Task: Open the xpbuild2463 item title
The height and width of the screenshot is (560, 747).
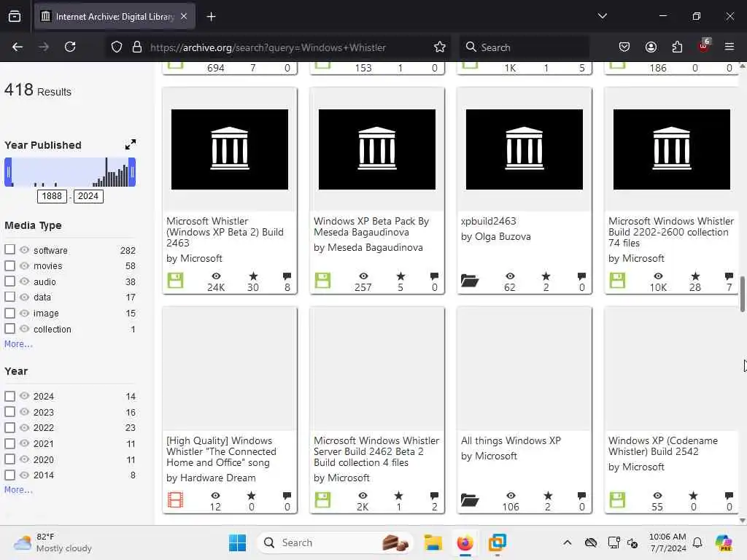Action: (488, 221)
